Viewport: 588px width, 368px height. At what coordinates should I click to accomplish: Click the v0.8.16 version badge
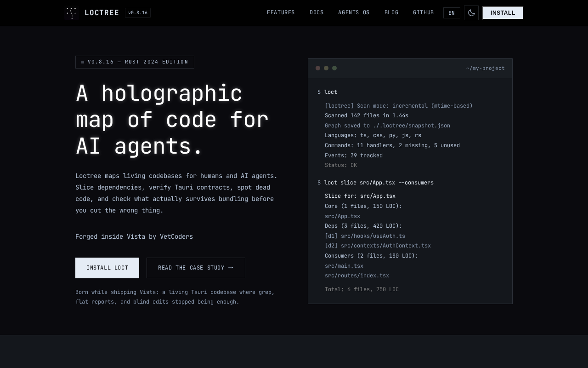pos(138,13)
